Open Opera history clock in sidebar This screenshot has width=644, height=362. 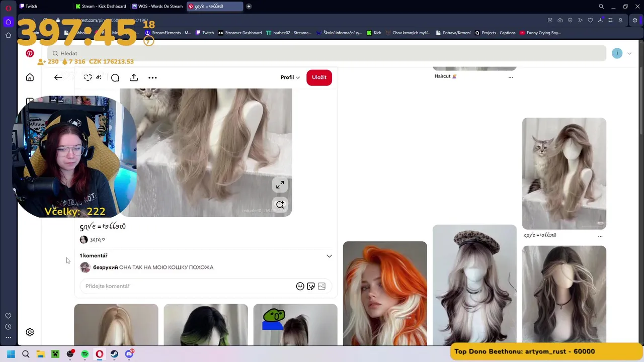point(8,327)
